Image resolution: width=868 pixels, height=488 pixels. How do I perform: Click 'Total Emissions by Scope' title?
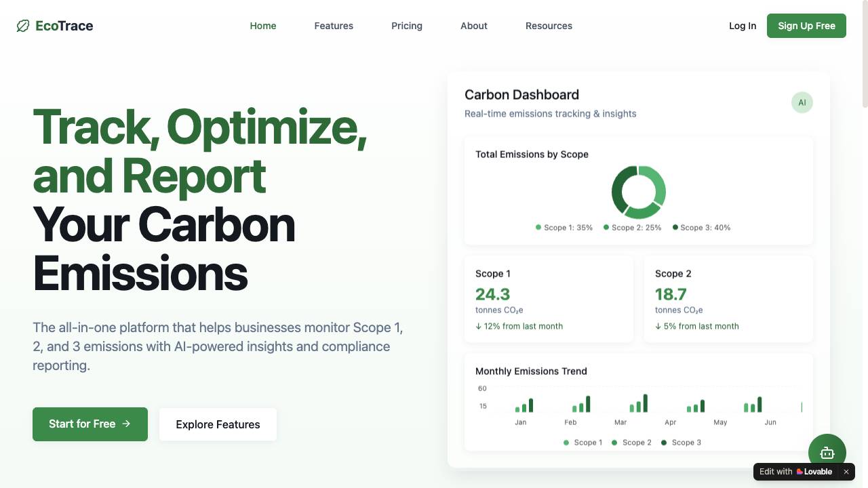click(x=532, y=155)
